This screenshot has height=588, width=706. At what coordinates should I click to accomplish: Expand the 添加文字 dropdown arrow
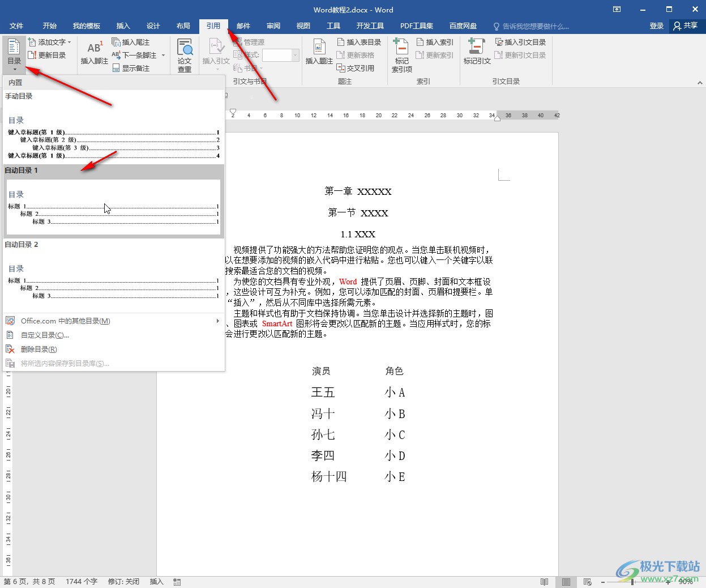coord(70,42)
